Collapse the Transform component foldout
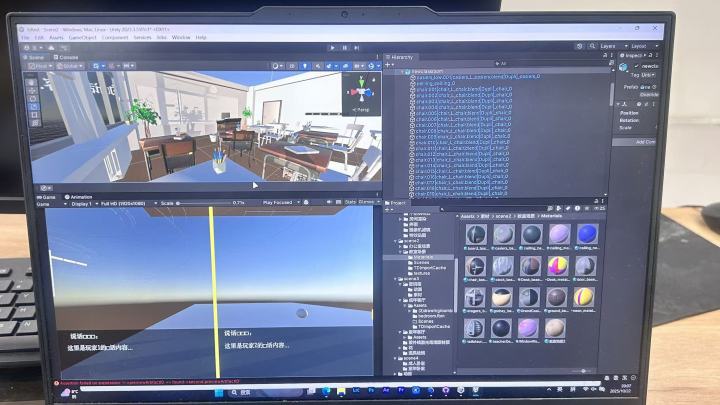Viewport: 720px width, 405px height. tap(618, 104)
